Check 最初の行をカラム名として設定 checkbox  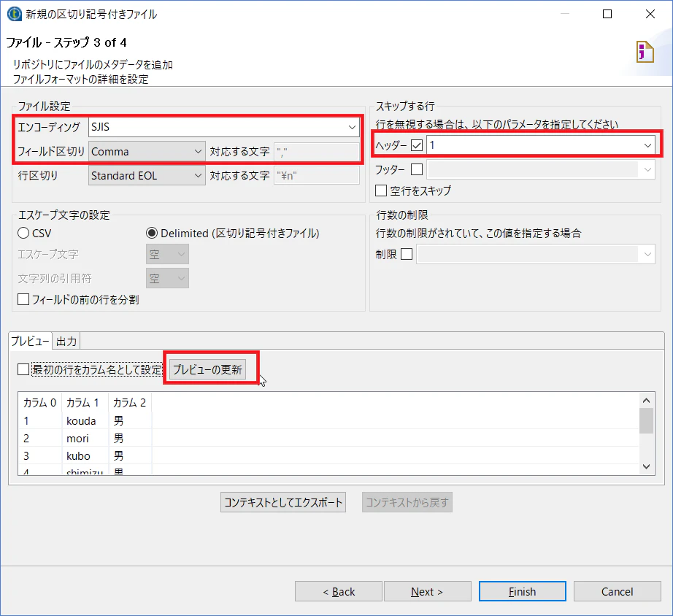(23, 369)
